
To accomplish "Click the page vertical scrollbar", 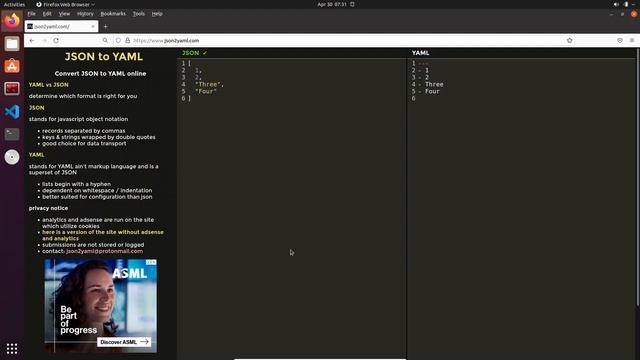I will pos(638,178).
